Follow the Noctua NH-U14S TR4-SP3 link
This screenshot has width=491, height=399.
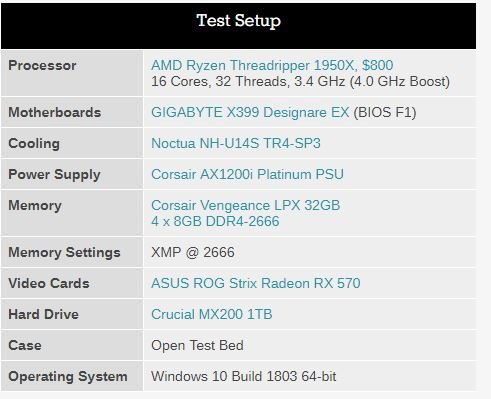coord(236,143)
